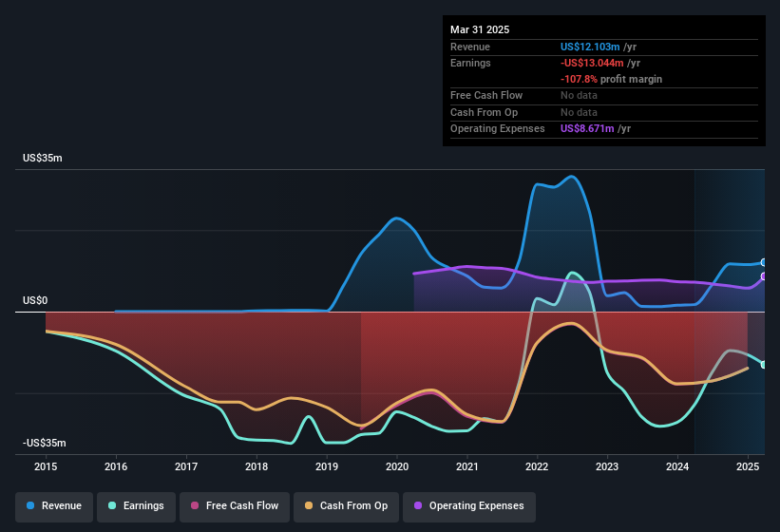780x532 pixels.
Task: Click the Mar 31 2025 tooltip date
Action: tap(480, 29)
